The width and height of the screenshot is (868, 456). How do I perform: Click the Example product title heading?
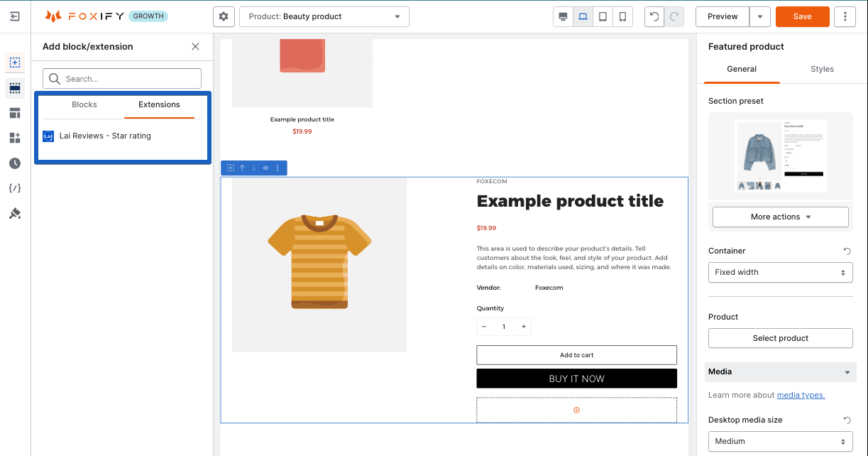[570, 201]
